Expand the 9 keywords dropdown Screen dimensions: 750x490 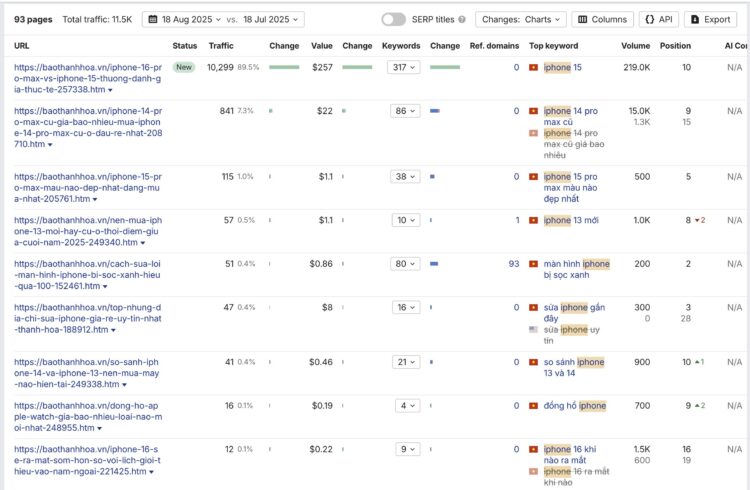click(408, 449)
